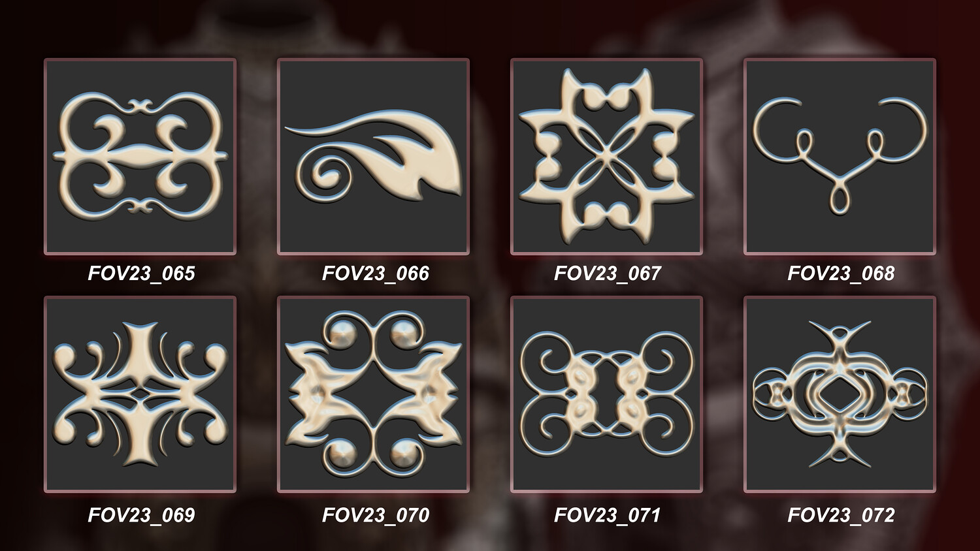980x551 pixels.
Task: Click the FOV23_070 label text
Action: [376, 515]
